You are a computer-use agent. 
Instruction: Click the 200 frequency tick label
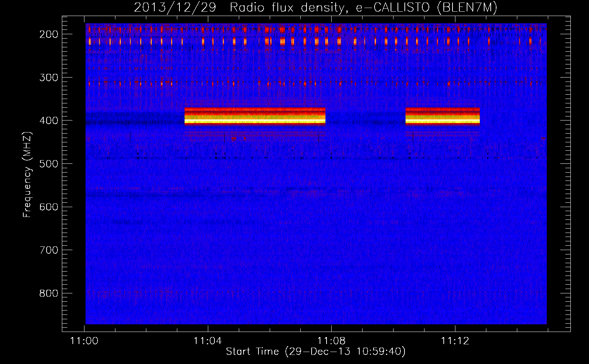[48, 34]
